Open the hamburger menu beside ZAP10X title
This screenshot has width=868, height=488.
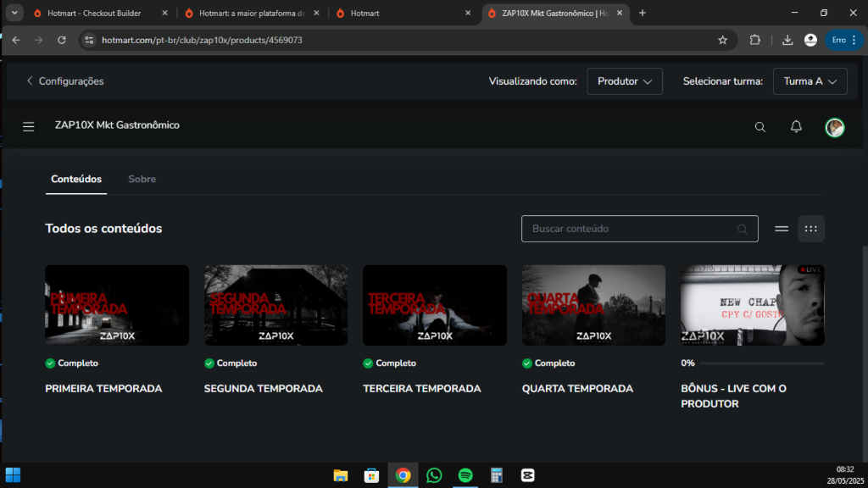28,127
